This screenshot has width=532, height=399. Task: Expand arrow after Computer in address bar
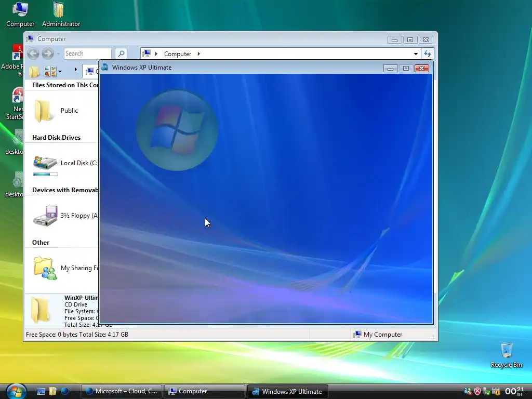[199, 54]
